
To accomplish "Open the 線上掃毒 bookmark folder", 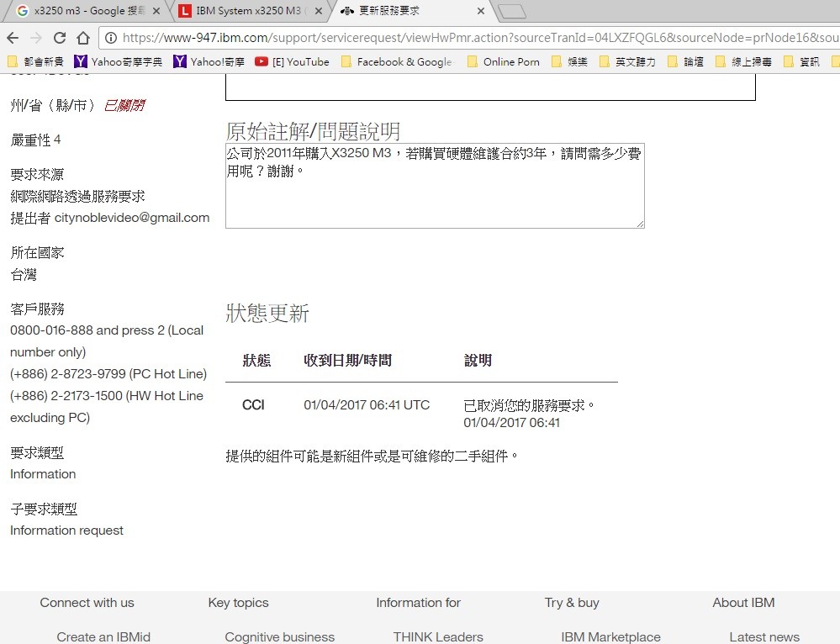I will tap(744, 61).
